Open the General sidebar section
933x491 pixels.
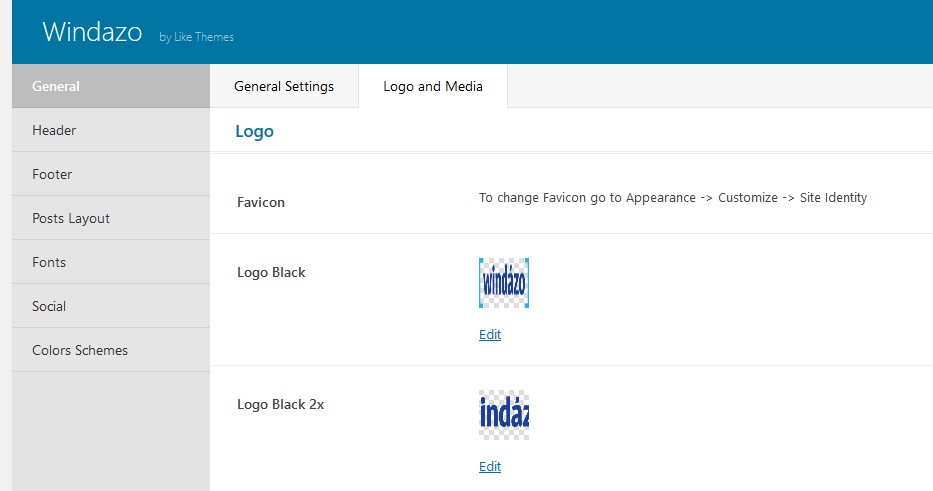point(111,86)
